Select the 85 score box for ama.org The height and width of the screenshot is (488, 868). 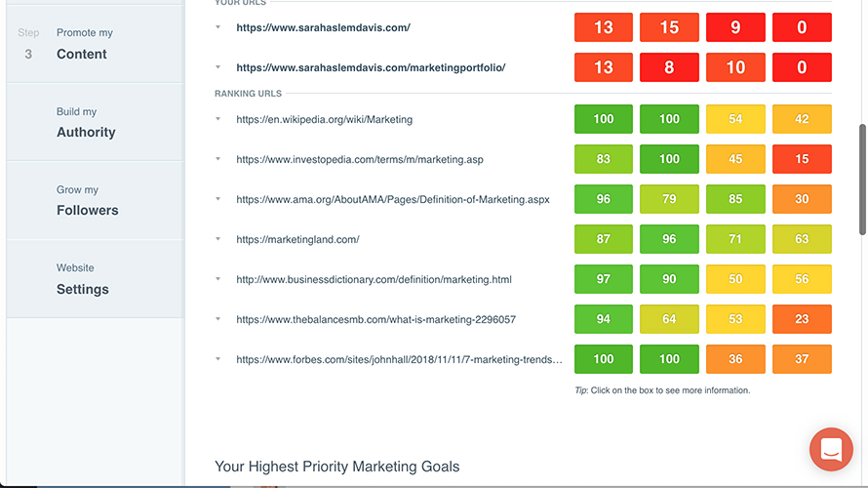tap(735, 199)
